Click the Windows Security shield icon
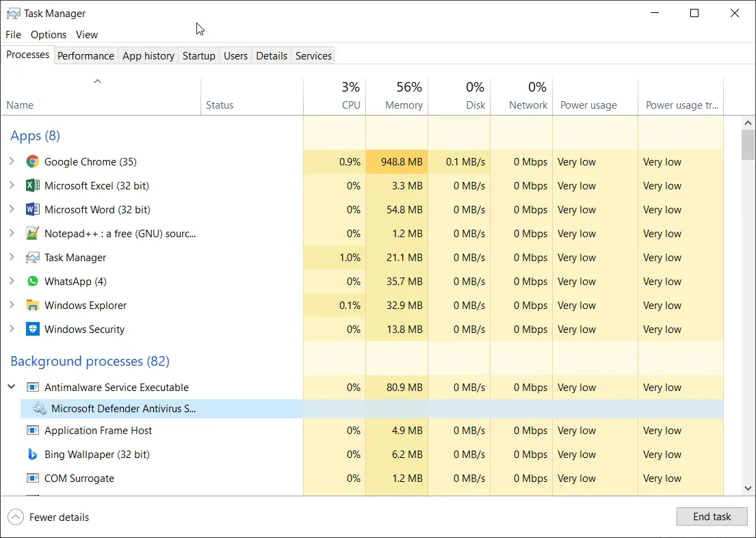Viewport: 756px width, 538px height. tap(32, 329)
